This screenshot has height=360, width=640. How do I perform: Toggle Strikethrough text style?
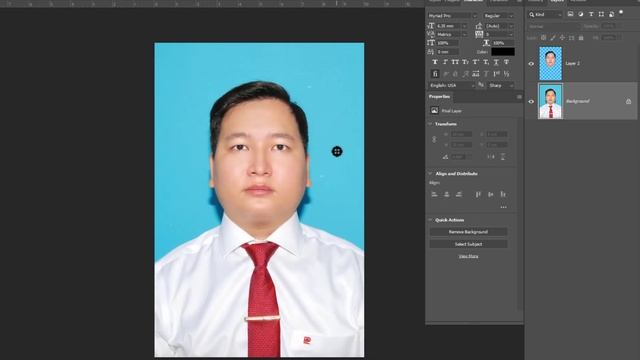[x=506, y=62]
